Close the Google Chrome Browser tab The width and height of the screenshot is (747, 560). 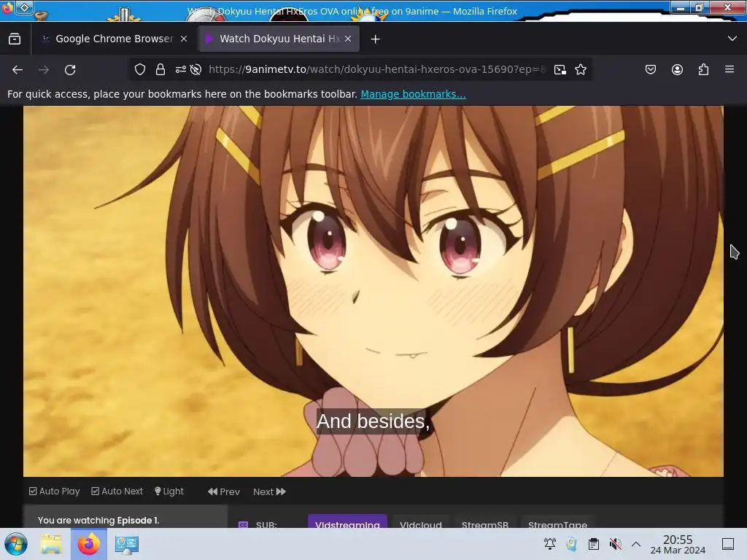(x=184, y=39)
